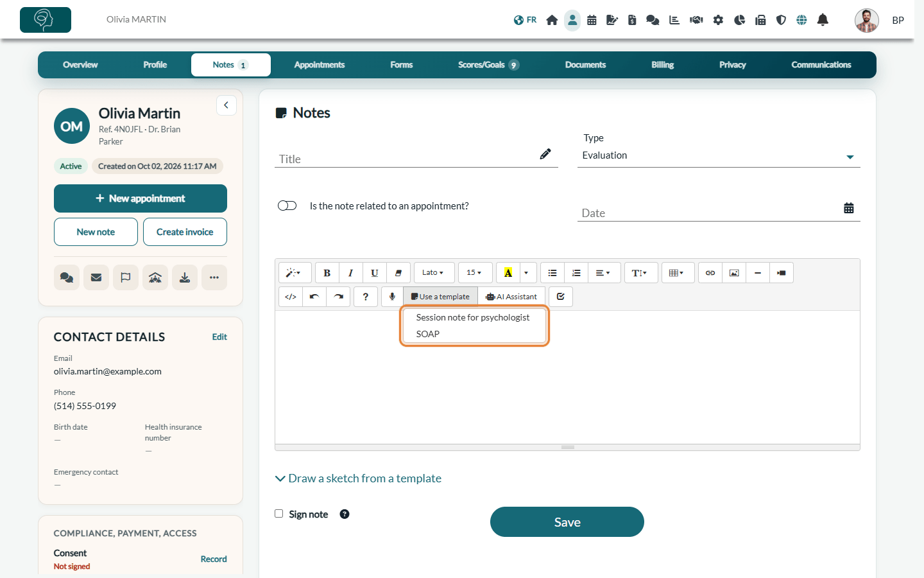
Task: Open the Lato font family dropdown
Action: coord(434,273)
